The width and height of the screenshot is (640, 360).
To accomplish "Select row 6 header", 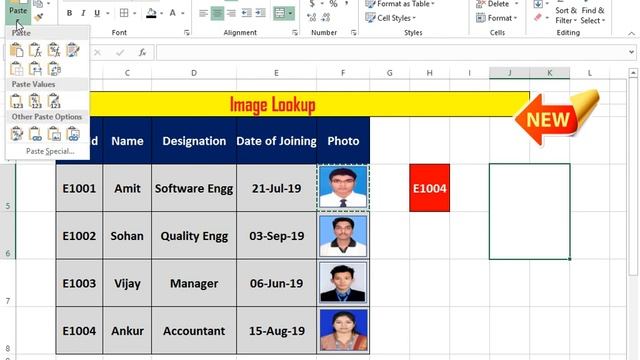I will pyautogui.click(x=8, y=236).
